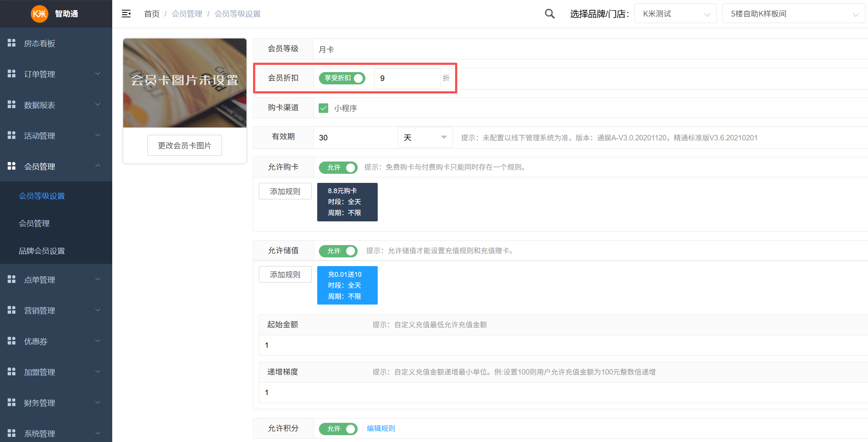The width and height of the screenshot is (868, 442).
Task: Toggle the 允许储值 switch
Action: point(338,251)
